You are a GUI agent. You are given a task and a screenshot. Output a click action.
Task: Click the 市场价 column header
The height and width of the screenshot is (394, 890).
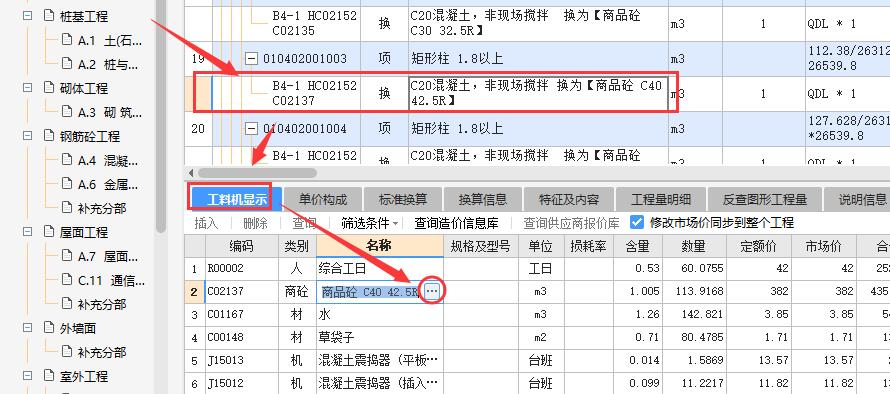click(824, 246)
